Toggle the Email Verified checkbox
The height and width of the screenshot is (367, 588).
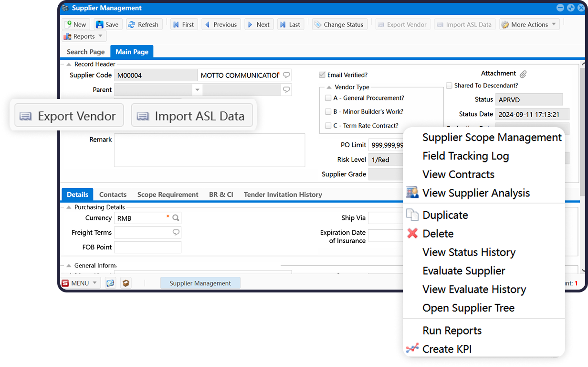(323, 75)
